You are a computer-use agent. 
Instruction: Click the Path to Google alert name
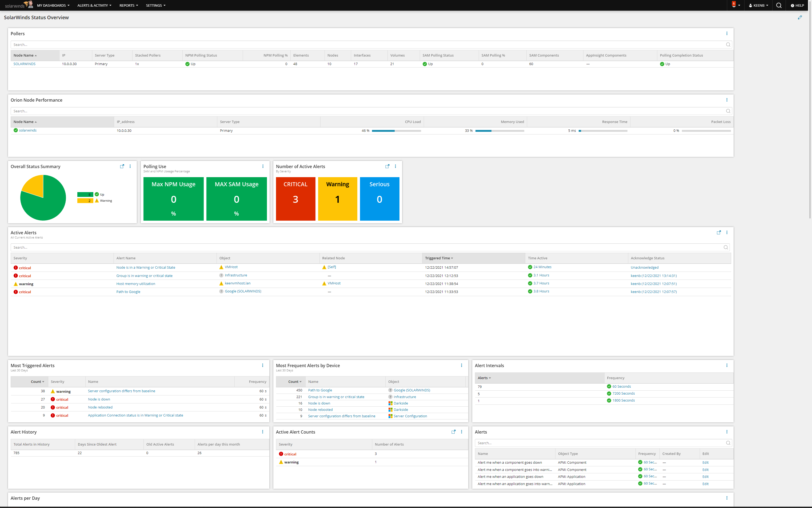128,292
